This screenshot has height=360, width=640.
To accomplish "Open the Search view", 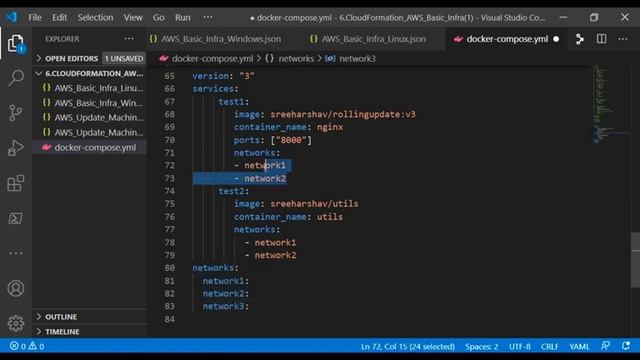I will click(16, 78).
